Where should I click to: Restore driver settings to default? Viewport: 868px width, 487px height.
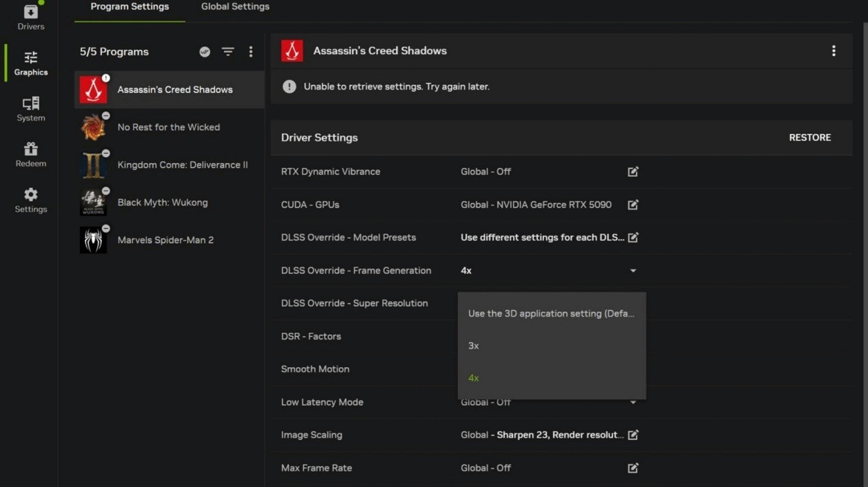(x=810, y=138)
